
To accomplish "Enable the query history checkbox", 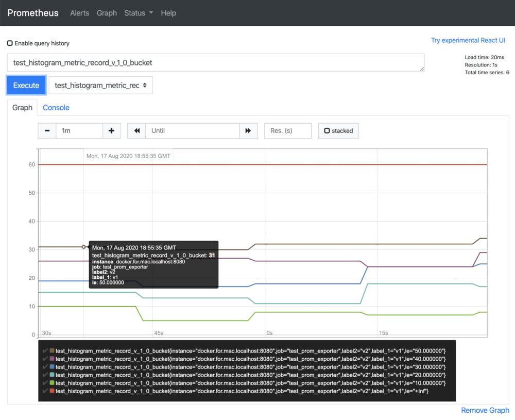I will point(10,43).
